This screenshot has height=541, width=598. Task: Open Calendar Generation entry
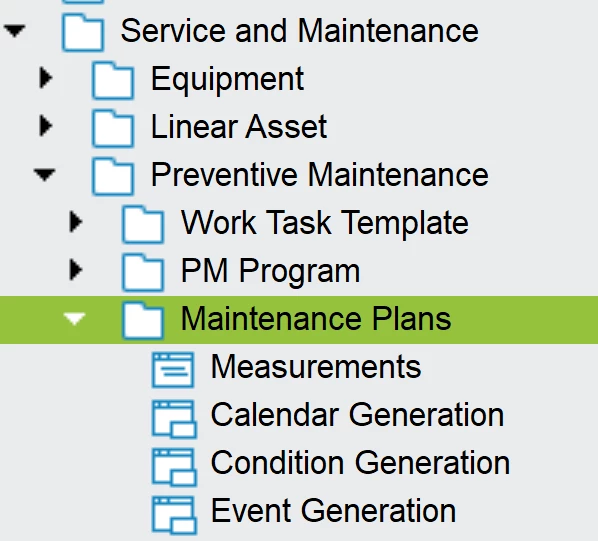pos(357,414)
